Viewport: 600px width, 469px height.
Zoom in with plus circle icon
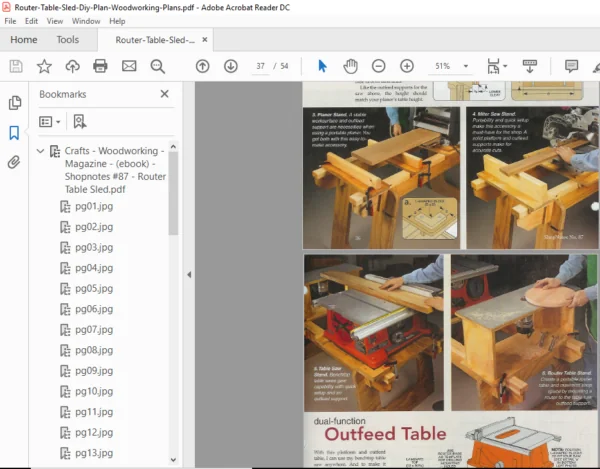pos(407,66)
